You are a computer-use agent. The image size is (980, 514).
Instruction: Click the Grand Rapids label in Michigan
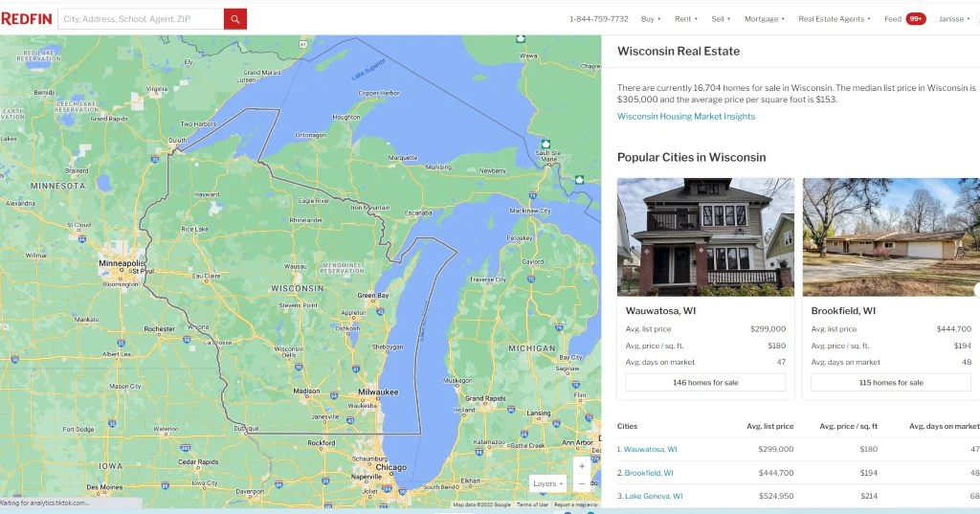[485, 398]
